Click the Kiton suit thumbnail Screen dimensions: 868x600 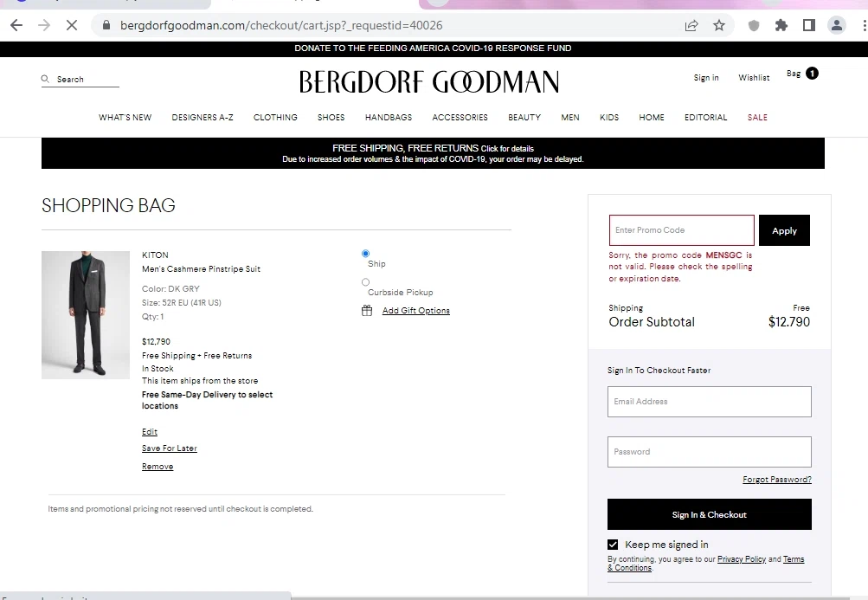coord(86,315)
